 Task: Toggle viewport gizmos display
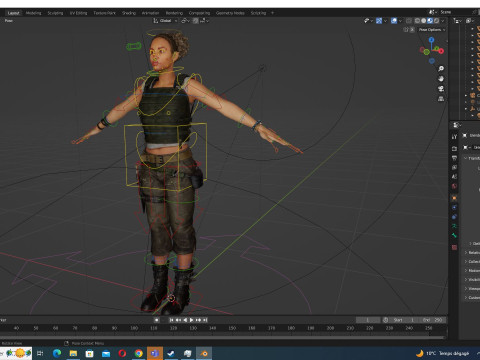click(x=379, y=21)
